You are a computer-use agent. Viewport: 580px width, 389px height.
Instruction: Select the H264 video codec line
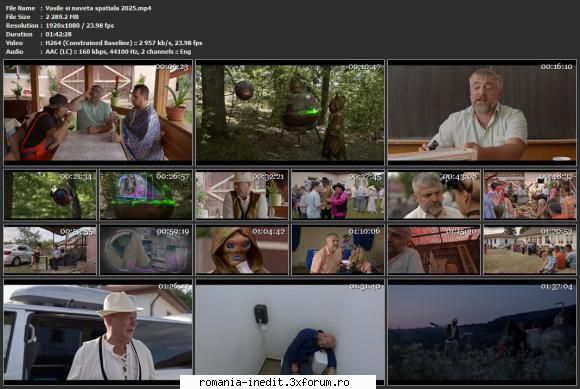(124, 43)
